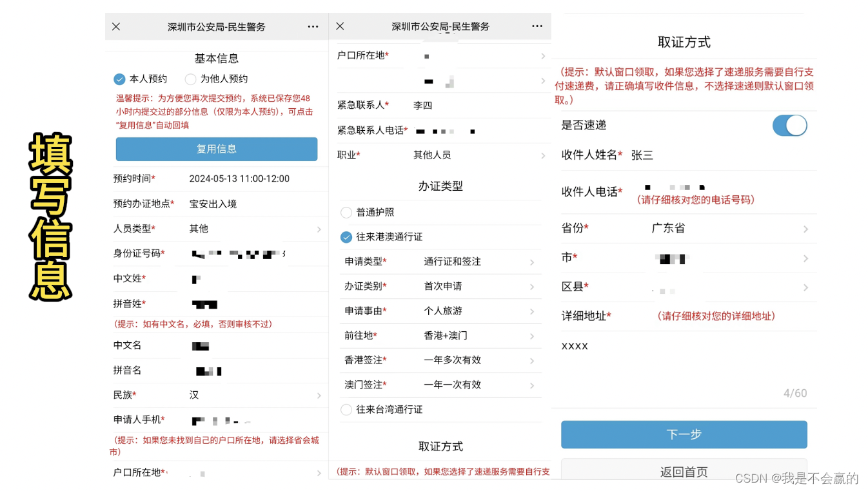Choose the 往来港澳通行证 option
The height and width of the screenshot is (491, 868).
point(346,237)
